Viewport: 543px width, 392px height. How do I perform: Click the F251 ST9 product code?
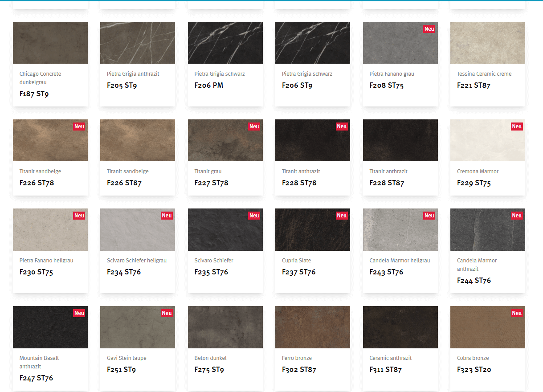tap(122, 370)
